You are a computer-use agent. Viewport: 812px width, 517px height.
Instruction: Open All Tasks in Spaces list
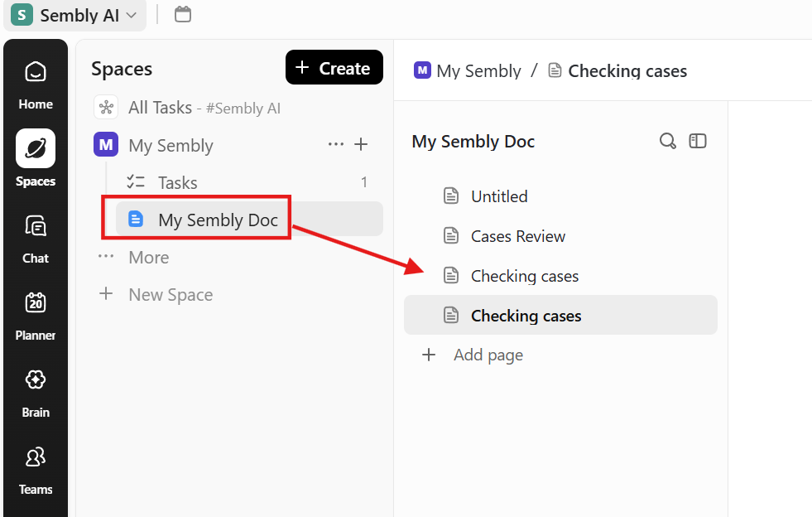(160, 108)
